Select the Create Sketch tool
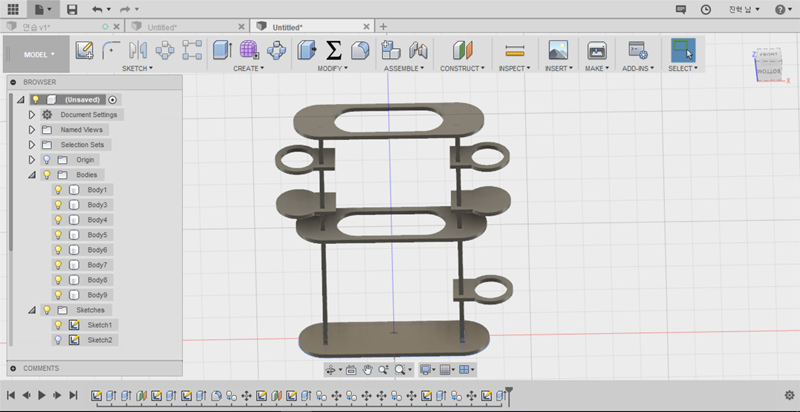 point(85,50)
